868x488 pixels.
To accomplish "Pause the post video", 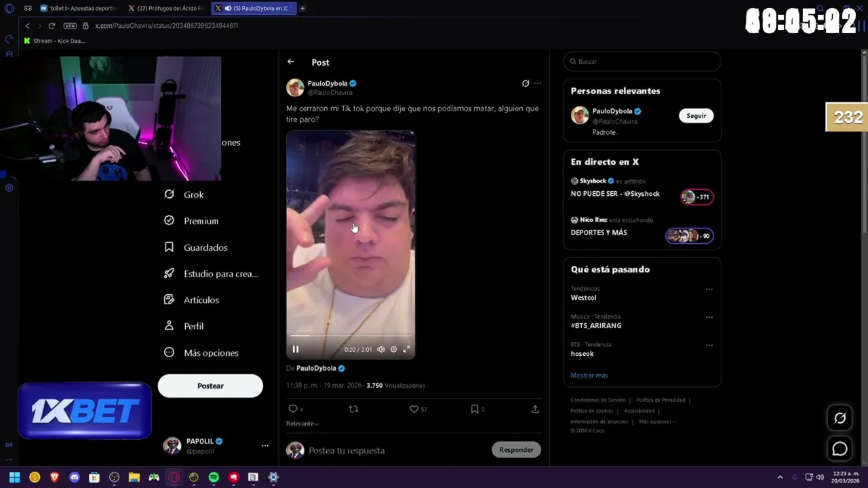I will [296, 349].
